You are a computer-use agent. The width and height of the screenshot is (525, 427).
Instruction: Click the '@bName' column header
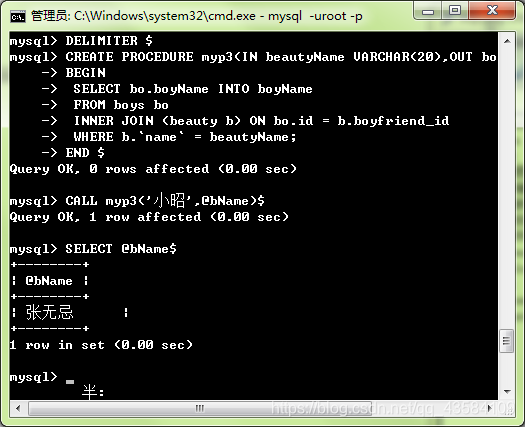49,281
